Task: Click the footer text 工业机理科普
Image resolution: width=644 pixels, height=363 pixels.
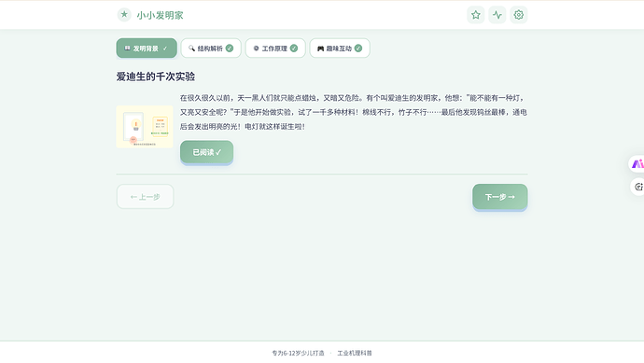Action: 355,353
